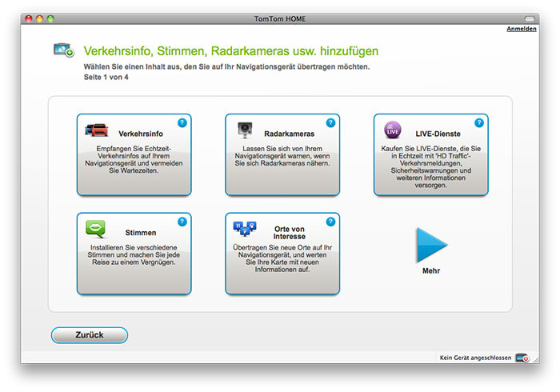The height and width of the screenshot is (392, 560).
Task: Click 'Kein Gerät angeschlossen' status text
Action: click(x=475, y=358)
